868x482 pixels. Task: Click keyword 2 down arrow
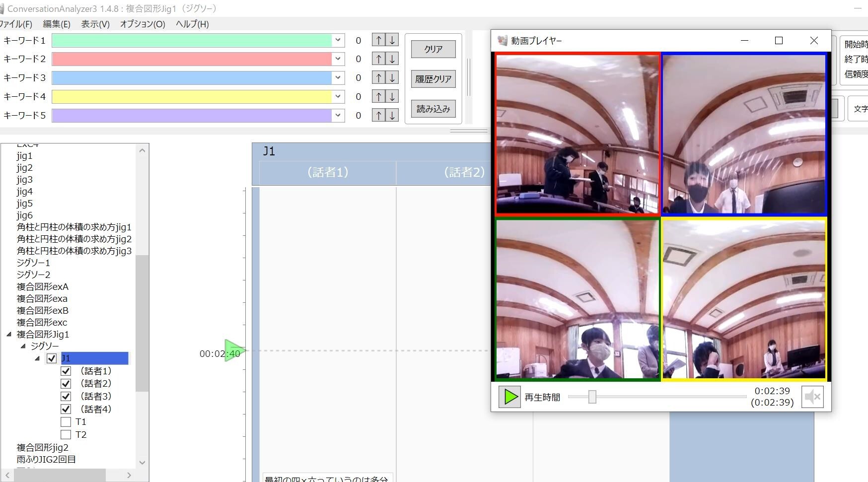[392, 59]
